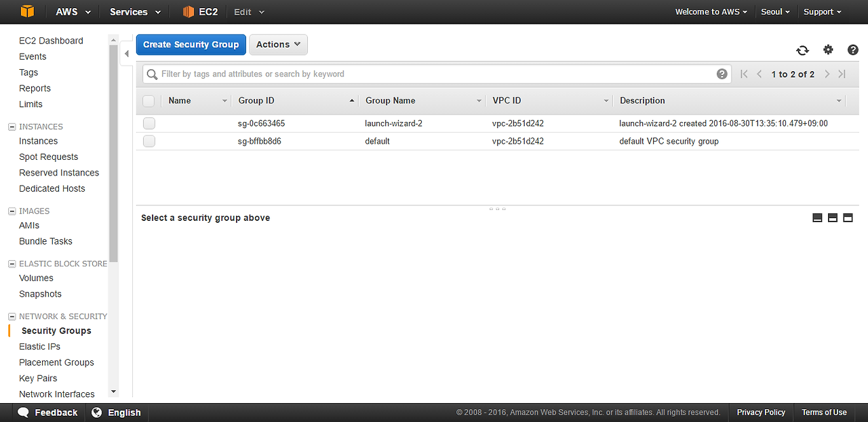Toggle the select-all checkbox in header
This screenshot has height=422, width=868.
(149, 101)
